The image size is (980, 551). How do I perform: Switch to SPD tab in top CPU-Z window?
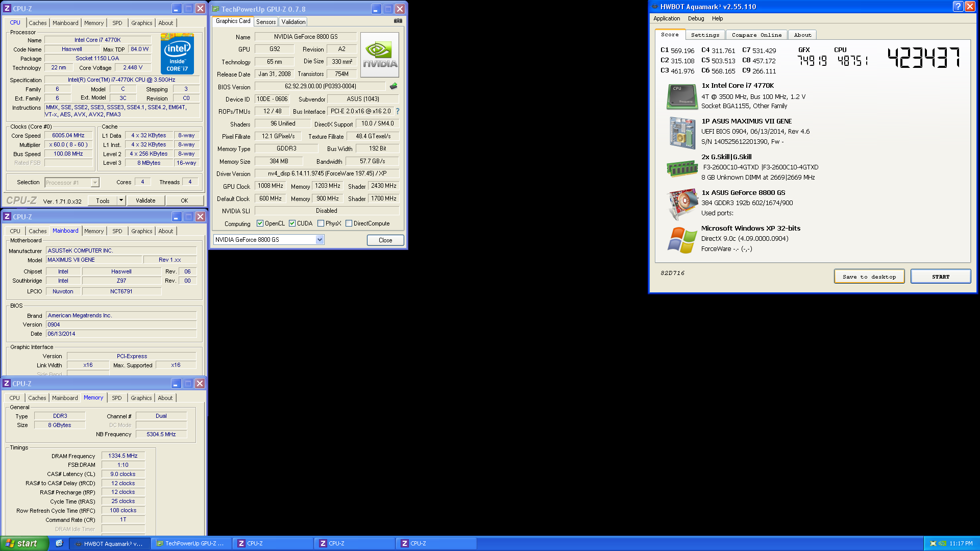coord(117,23)
